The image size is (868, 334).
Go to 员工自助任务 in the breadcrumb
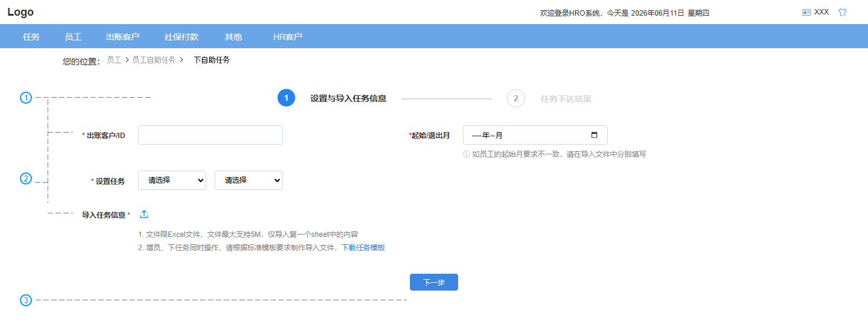[x=154, y=60]
